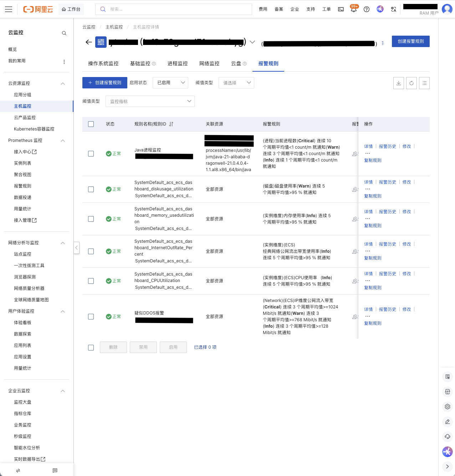The height and width of the screenshot is (476, 455).
Task: Check the Java进程监控 rule checkbox
Action: point(91,154)
